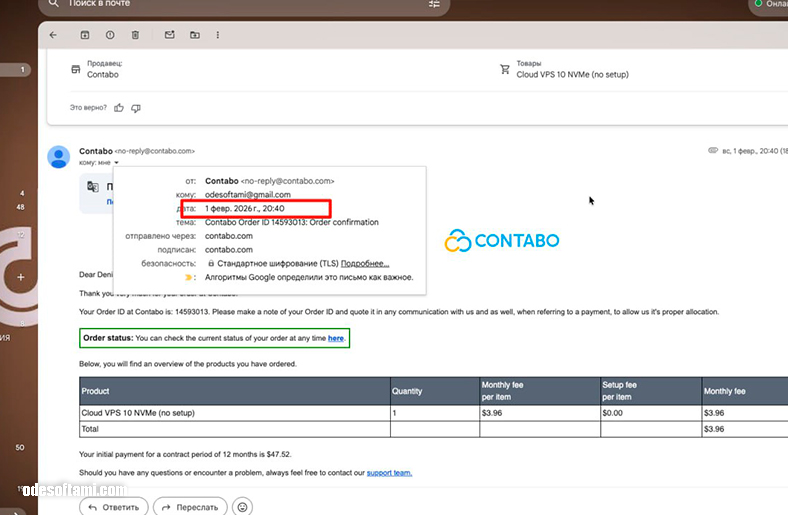Delete the email with trash icon

[135, 35]
